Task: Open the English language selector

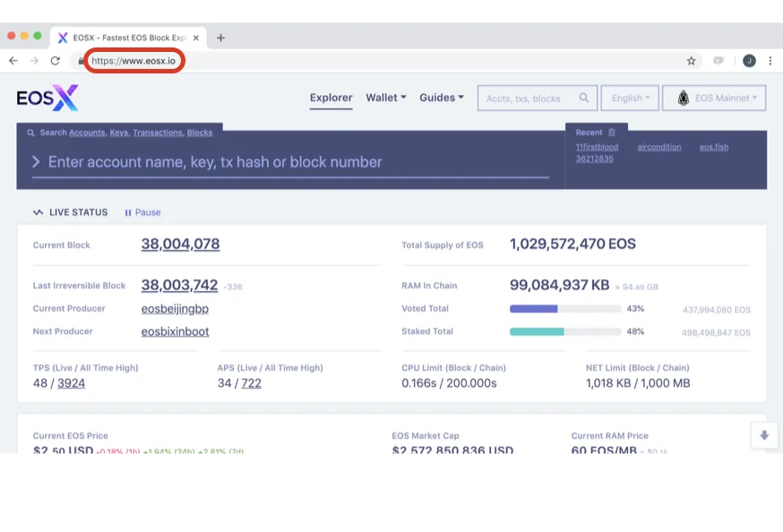Action: tap(630, 98)
